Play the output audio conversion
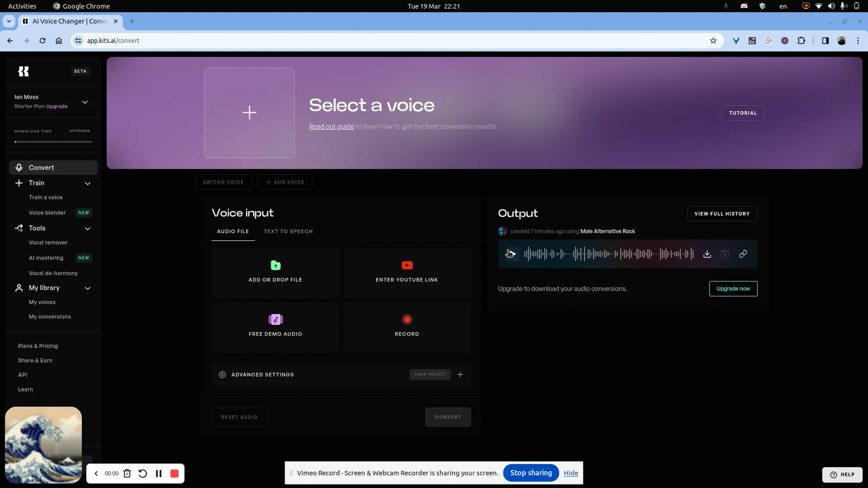This screenshot has height=488, width=868. coord(511,254)
